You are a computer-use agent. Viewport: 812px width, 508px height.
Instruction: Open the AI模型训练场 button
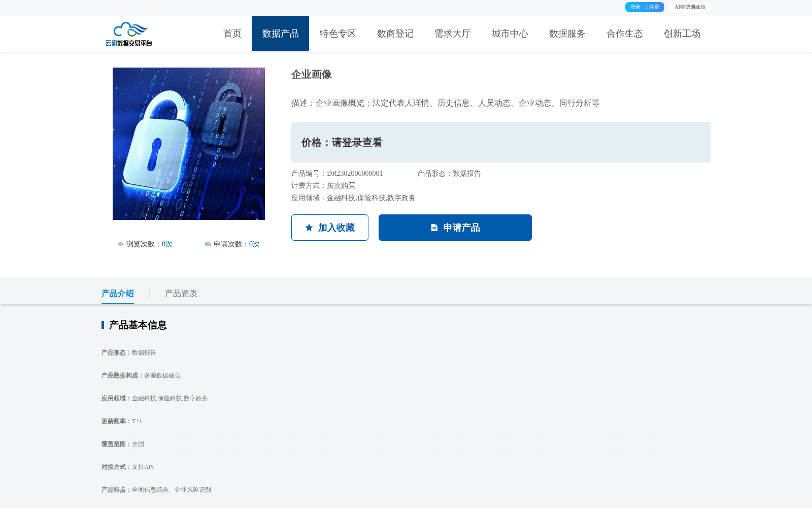pos(690,7)
